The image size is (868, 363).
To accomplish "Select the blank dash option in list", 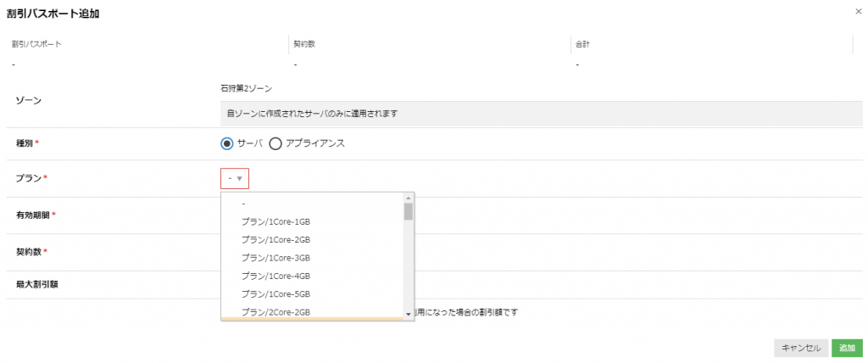I will pos(244,204).
